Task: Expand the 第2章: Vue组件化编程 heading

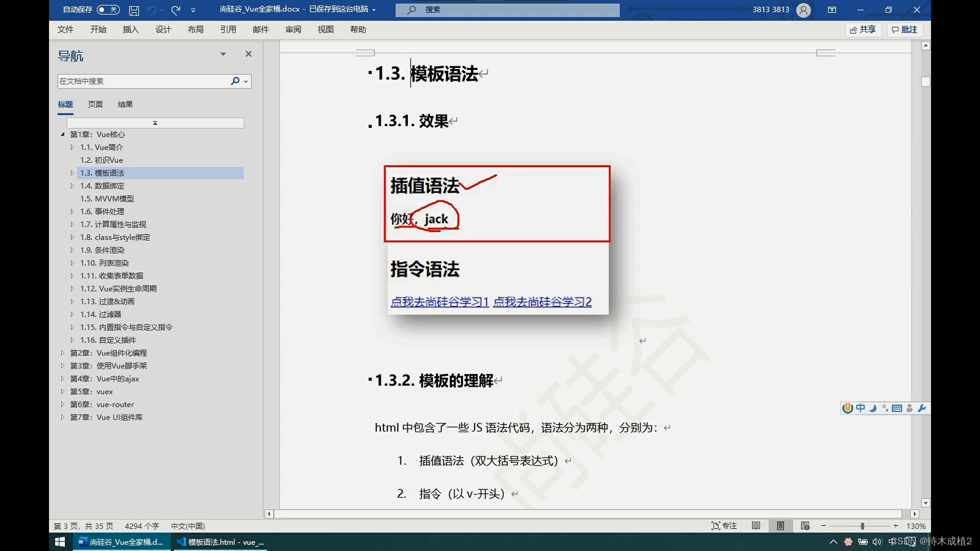Action: (62, 353)
